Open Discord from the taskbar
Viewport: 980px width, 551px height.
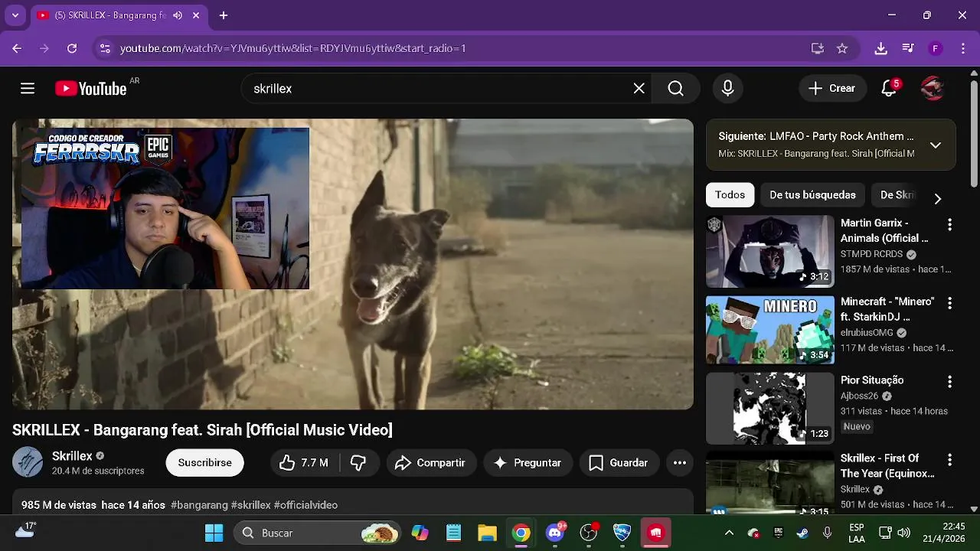[555, 533]
